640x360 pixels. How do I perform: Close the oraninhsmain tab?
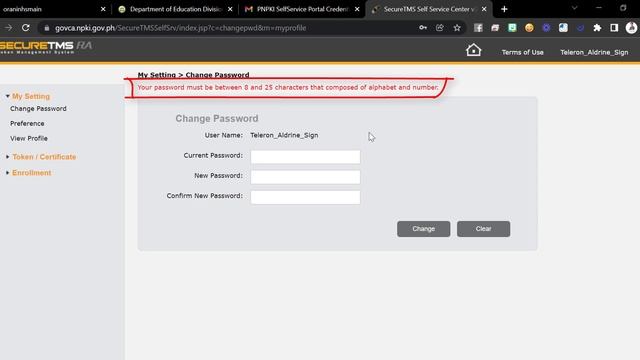(x=103, y=9)
